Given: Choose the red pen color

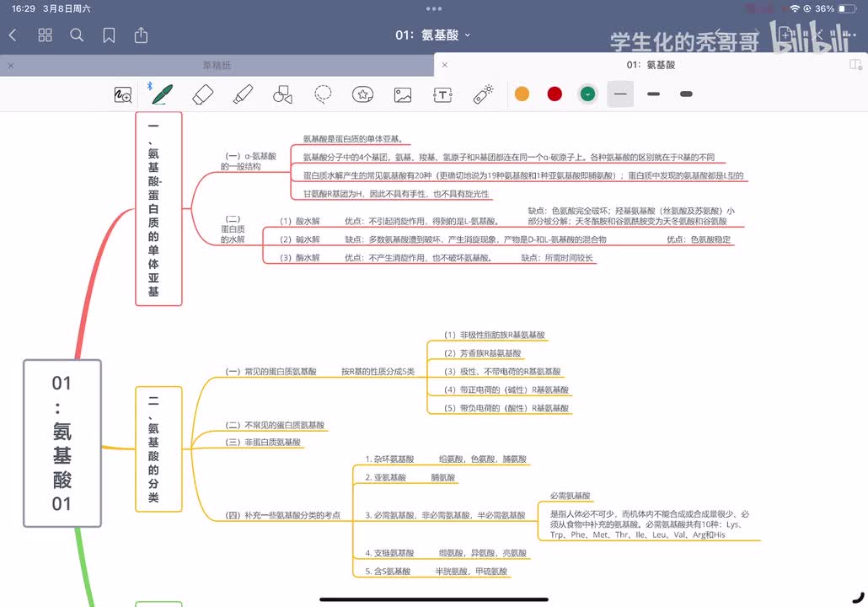Looking at the screenshot, I should pyautogui.click(x=555, y=94).
